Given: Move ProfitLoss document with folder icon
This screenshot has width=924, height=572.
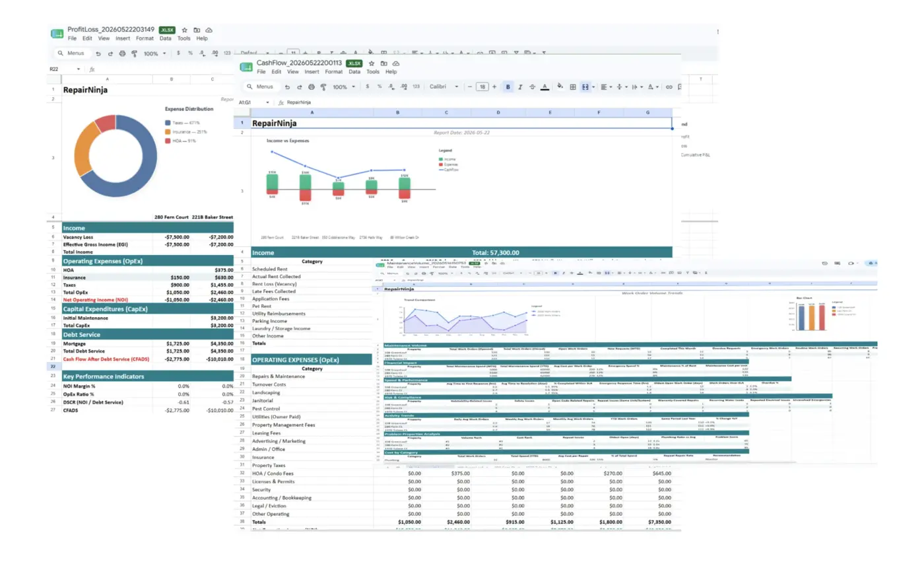Looking at the screenshot, I should (x=197, y=30).
